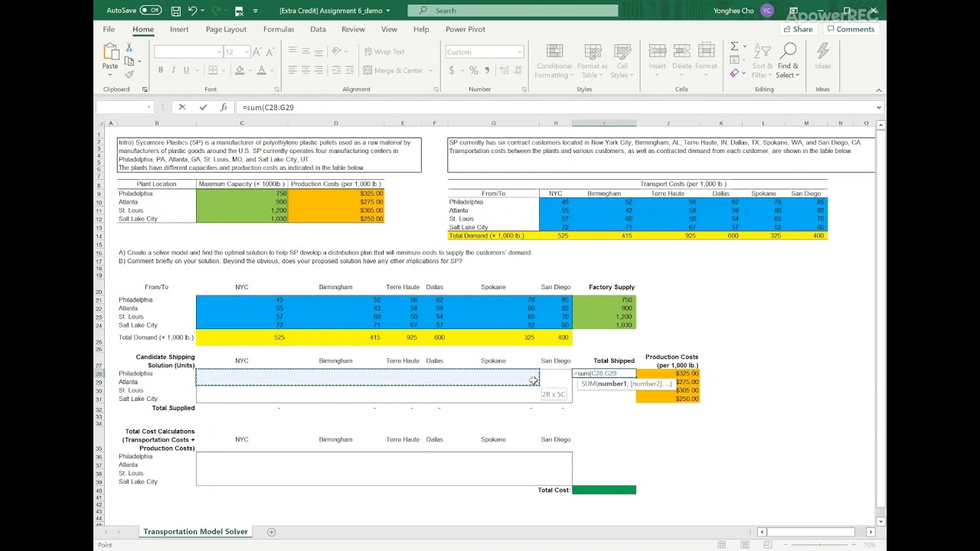Select the Transportation Model Solver sheet tab
Image resolution: width=980 pixels, height=551 pixels.
coord(195,532)
